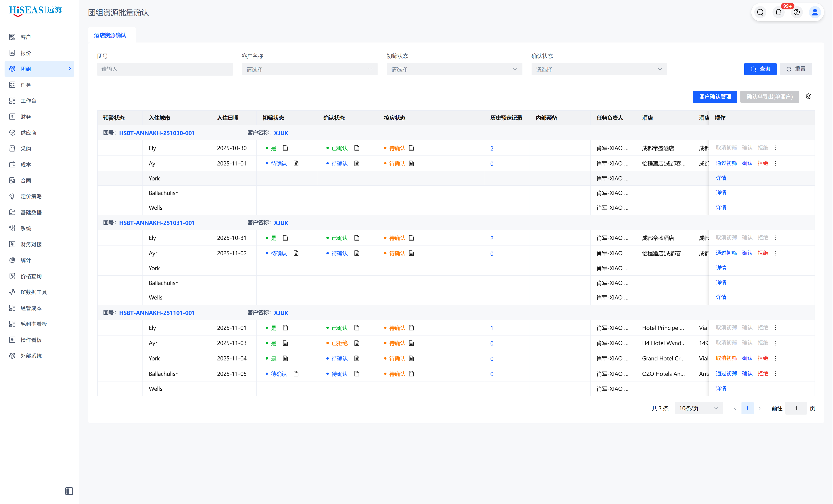This screenshot has width=833, height=504.
Task: Open the 供应商 sidebar menu item
Action: [28, 133]
